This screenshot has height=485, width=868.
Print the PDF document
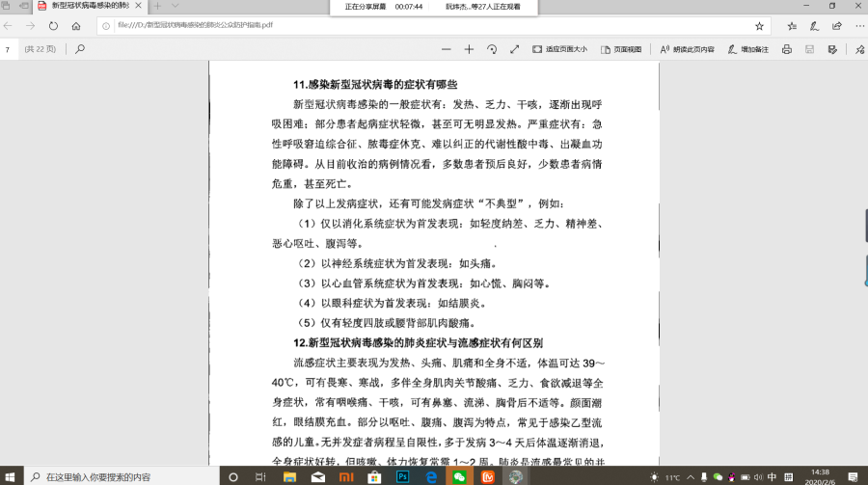[787, 48]
